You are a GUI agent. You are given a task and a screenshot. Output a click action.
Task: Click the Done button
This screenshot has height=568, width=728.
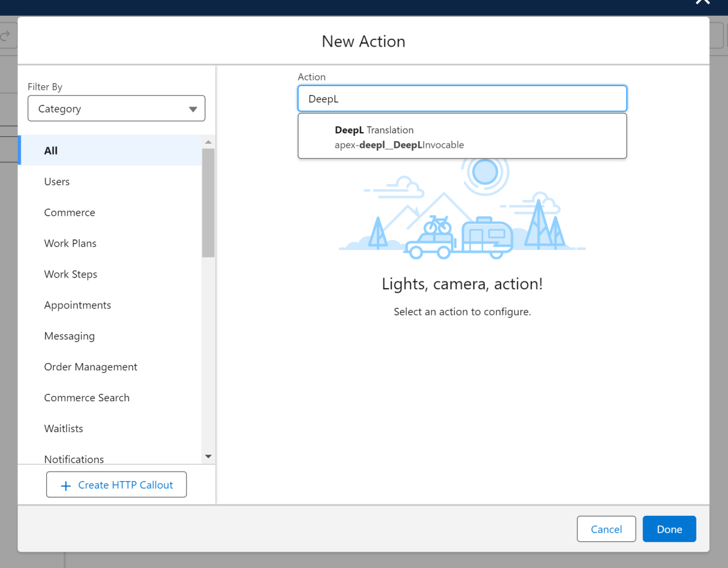coord(669,529)
